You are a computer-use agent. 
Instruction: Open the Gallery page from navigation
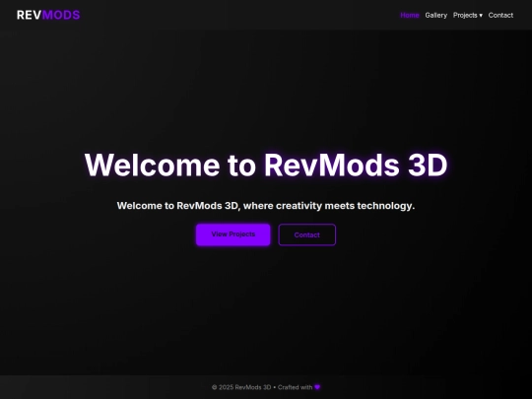[436, 15]
